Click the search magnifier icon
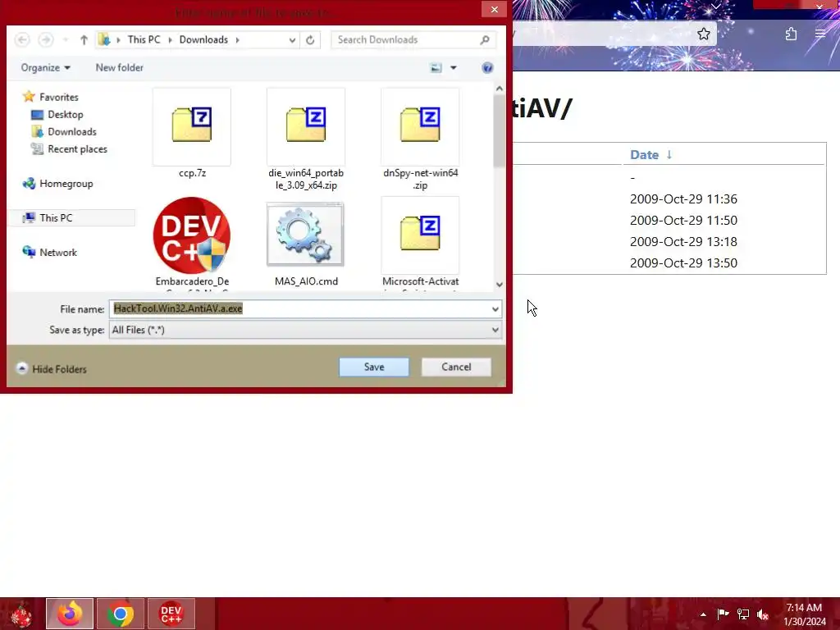The height and width of the screenshot is (630, 840). 485,39
